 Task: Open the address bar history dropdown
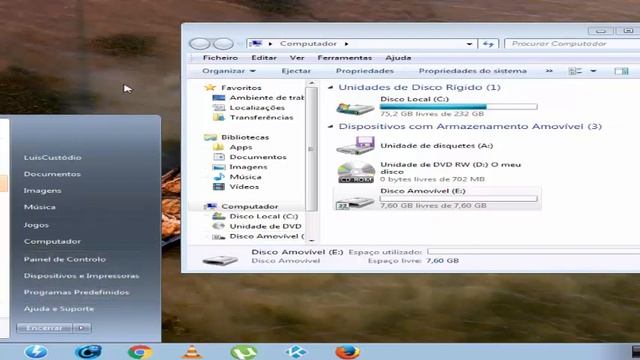[469, 44]
